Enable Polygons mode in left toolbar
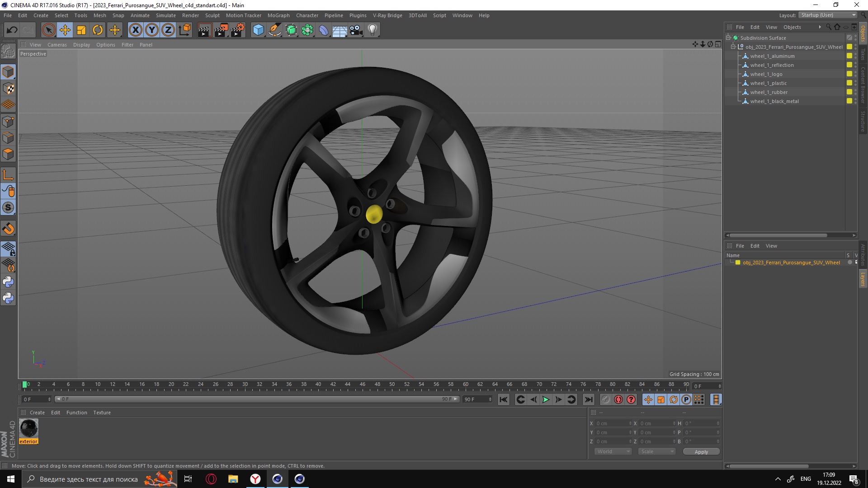 pos(8,154)
